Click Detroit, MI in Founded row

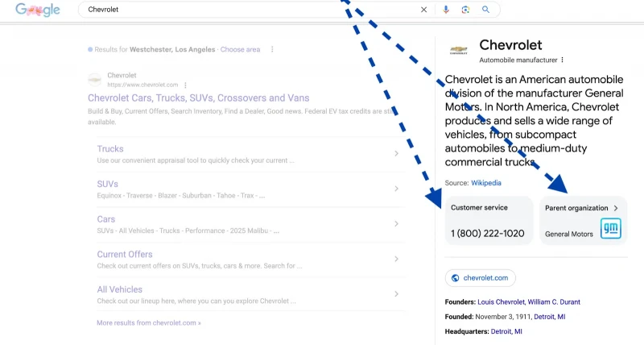point(550,317)
